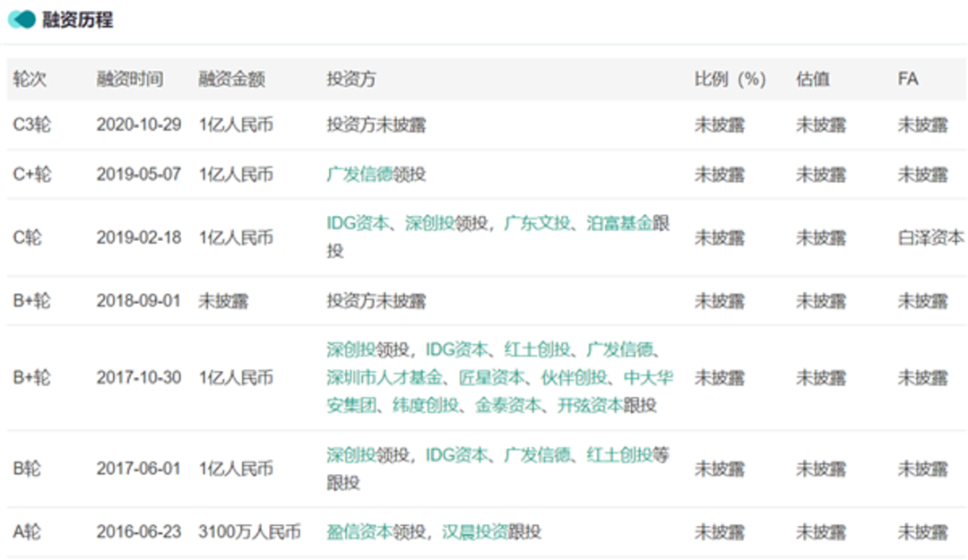This screenshot has height=560, width=968.
Task: Open the 金泰资本 investor link
Action: click(507, 405)
